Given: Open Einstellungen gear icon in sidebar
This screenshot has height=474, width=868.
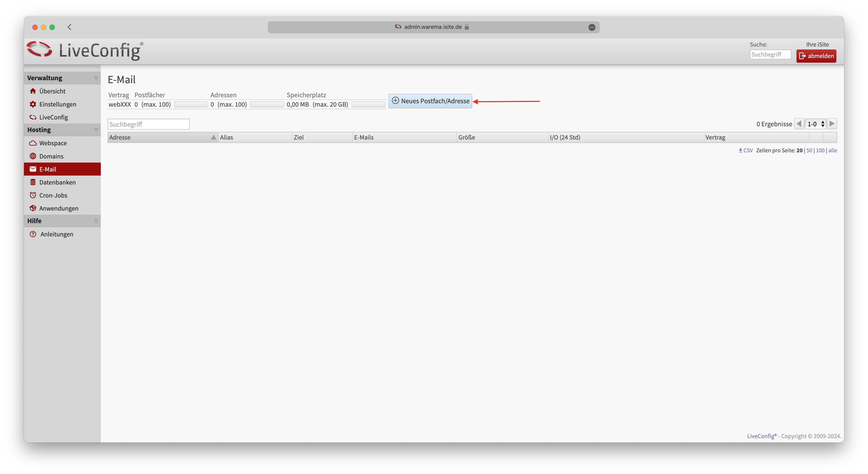Looking at the screenshot, I should tap(33, 104).
